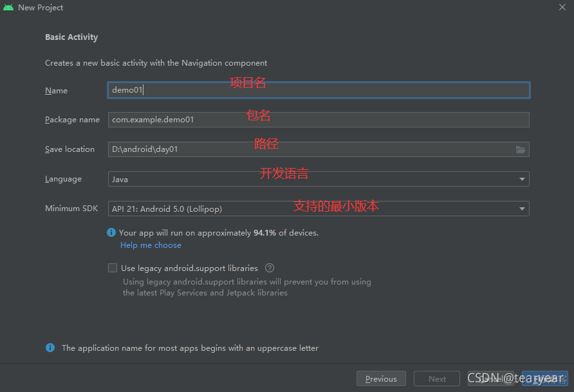Screen dimensions: 574x392
Task: Open the Language dropdown showing Java
Action: [x=319, y=179]
